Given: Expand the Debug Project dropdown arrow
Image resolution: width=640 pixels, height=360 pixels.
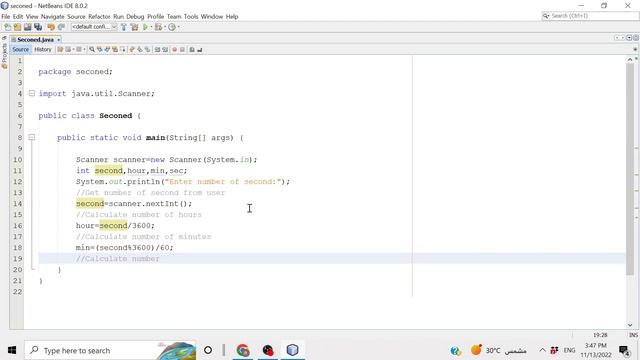Looking at the screenshot, I should (165, 27).
